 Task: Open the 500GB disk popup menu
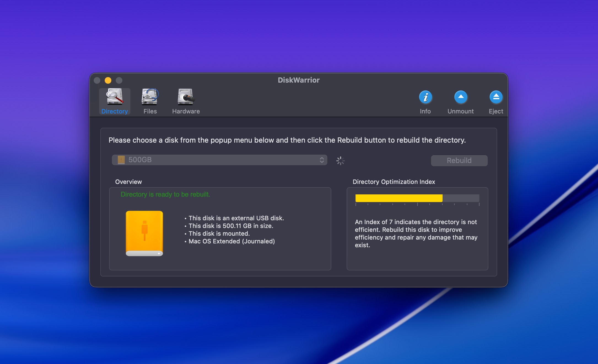220,160
